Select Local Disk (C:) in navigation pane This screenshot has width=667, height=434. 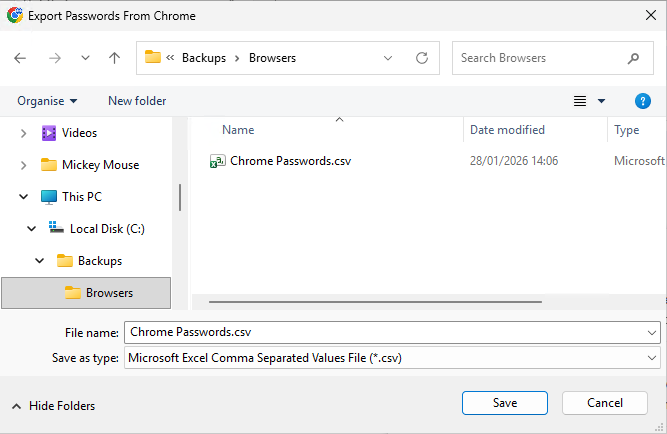107,228
